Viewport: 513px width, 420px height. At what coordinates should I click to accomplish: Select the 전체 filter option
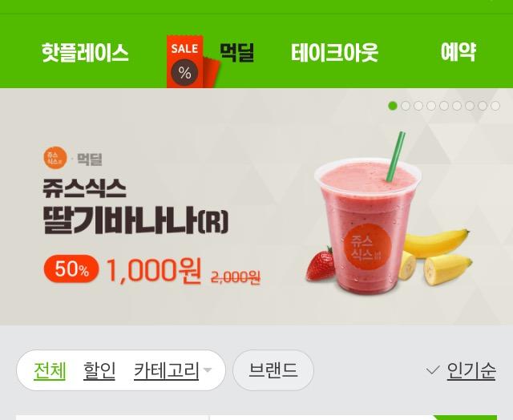50,370
